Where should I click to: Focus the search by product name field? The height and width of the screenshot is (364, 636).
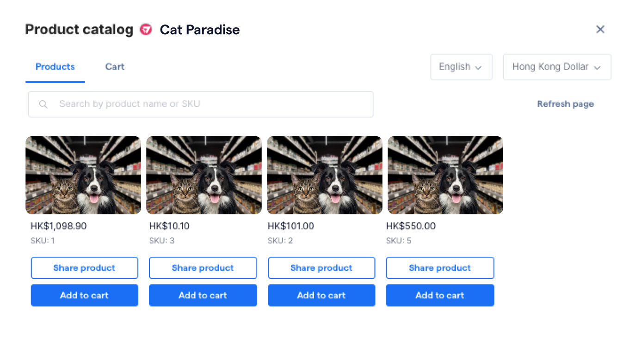point(201,104)
